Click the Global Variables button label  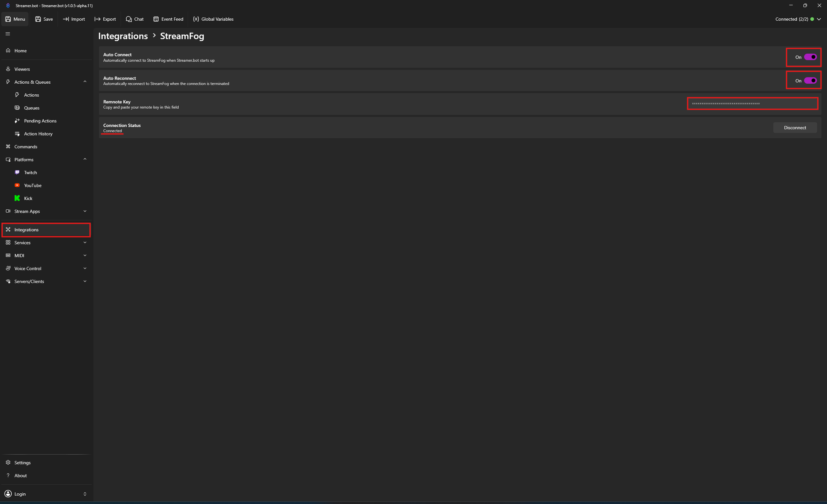click(x=217, y=19)
